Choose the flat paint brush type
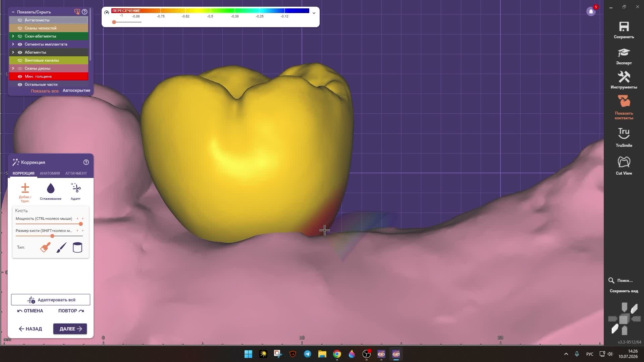Image resolution: width=644 pixels, height=362 pixels. [45, 247]
